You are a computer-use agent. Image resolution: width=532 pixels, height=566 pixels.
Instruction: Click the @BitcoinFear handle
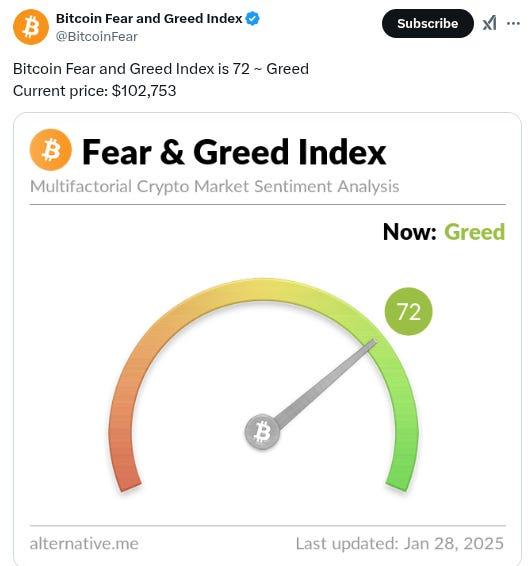click(x=96, y=36)
